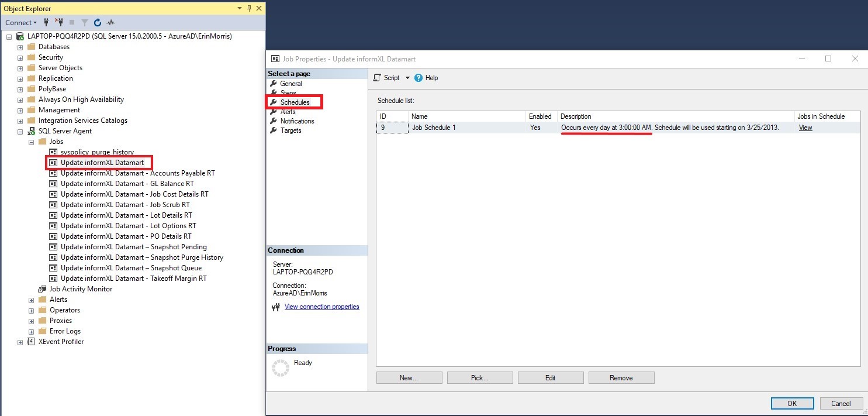
Task: Expand the Error Logs folder
Action: 31,331
